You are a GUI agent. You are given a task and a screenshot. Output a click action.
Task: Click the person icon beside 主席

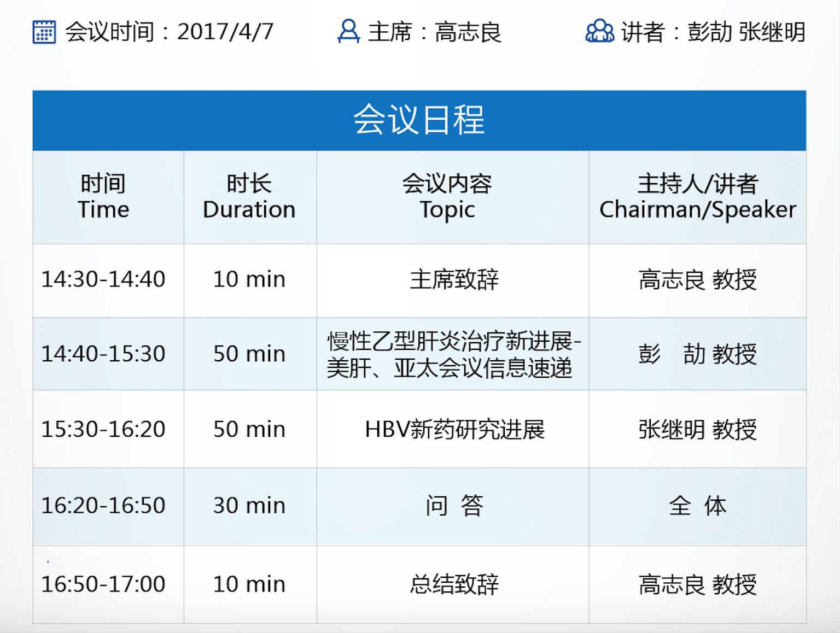[x=348, y=31]
